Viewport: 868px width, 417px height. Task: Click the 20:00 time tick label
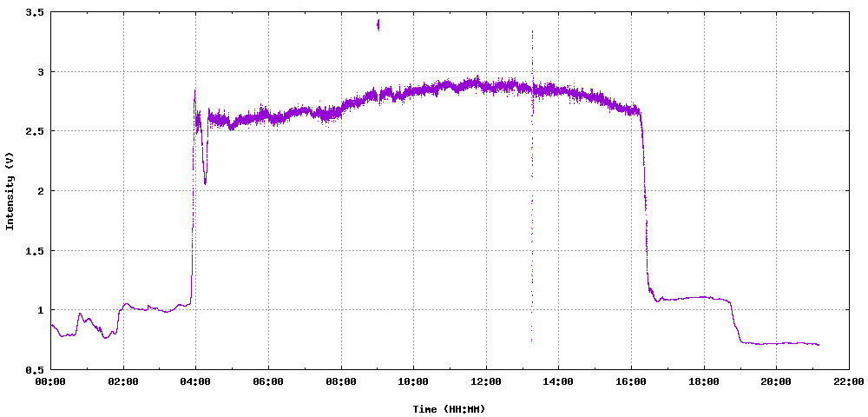776,381
